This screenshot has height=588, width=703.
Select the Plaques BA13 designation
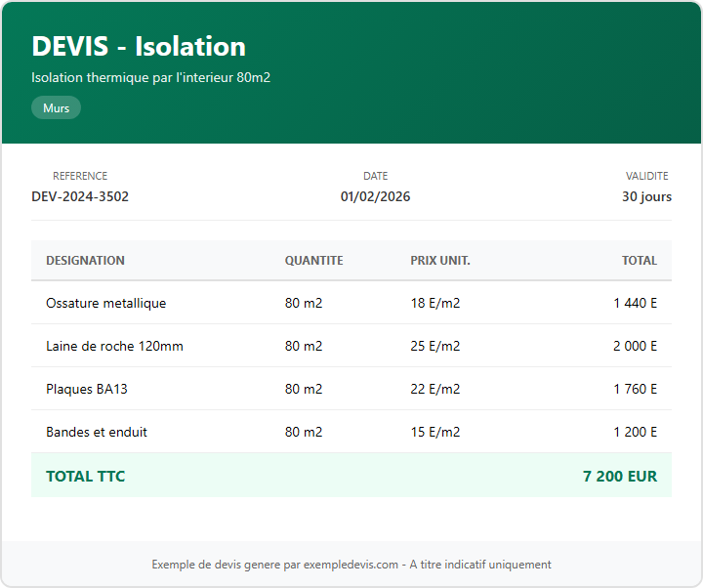coord(86,389)
